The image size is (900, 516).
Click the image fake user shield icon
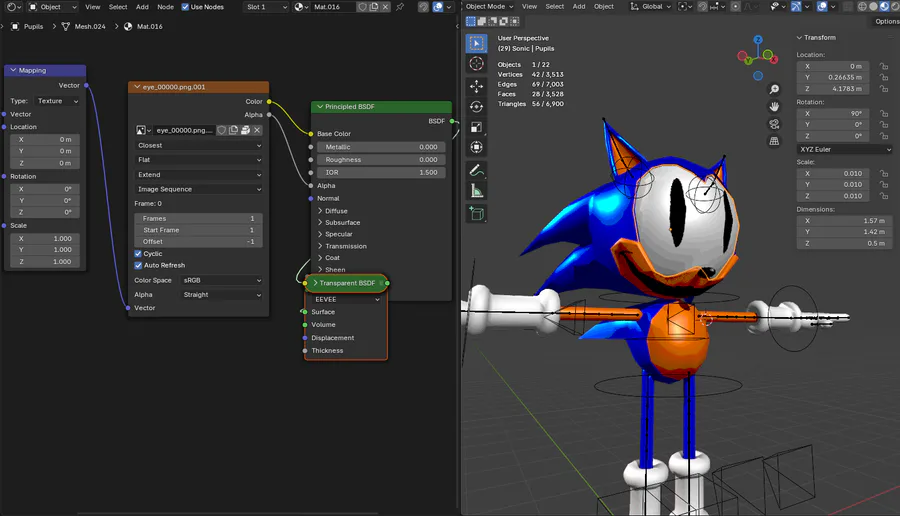tap(222, 130)
